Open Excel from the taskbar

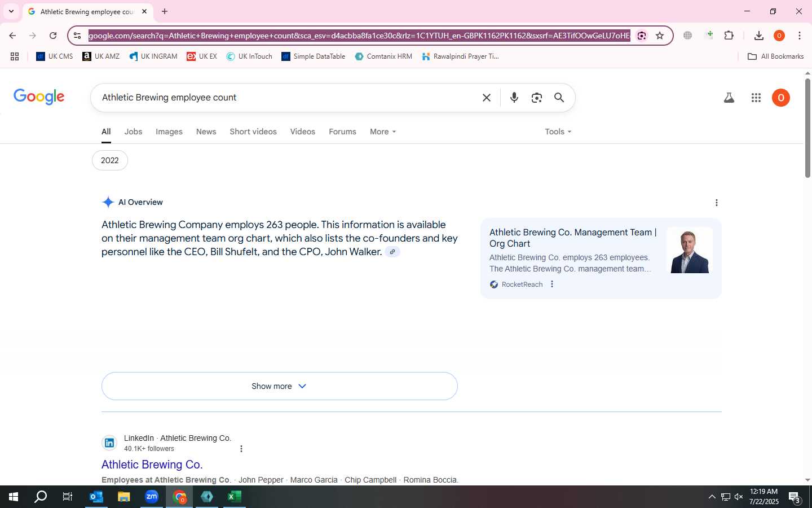(x=235, y=497)
